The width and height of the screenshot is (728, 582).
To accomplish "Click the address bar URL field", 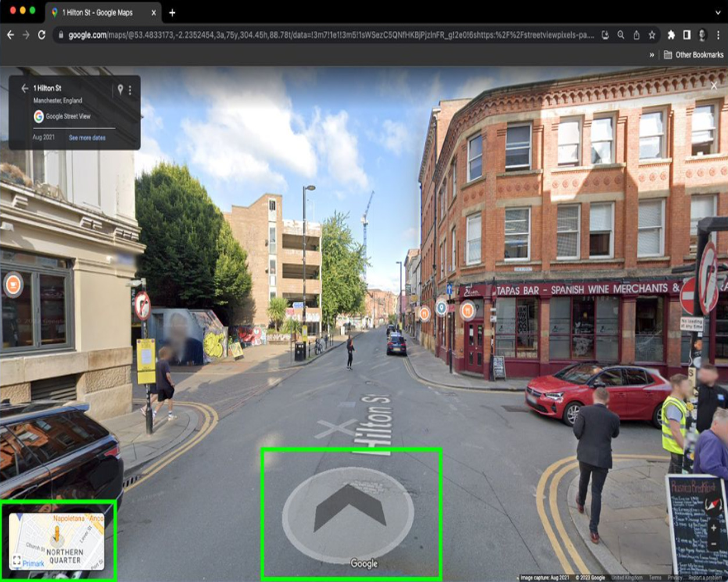I will coord(331,35).
